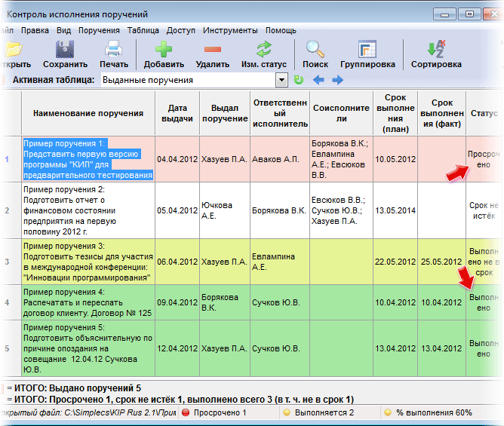Click the Print printer icon
The height and width of the screenshot is (426, 504).
(113, 49)
